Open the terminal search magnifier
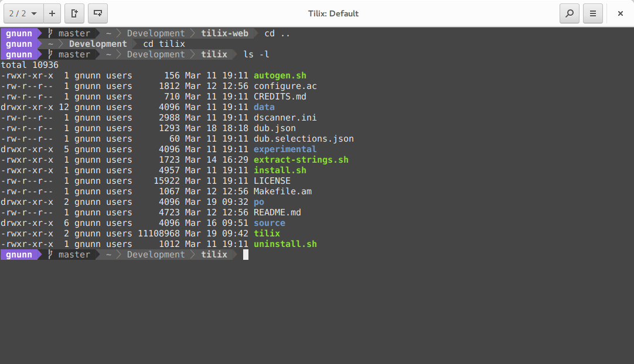The image size is (634, 364). pos(569,13)
